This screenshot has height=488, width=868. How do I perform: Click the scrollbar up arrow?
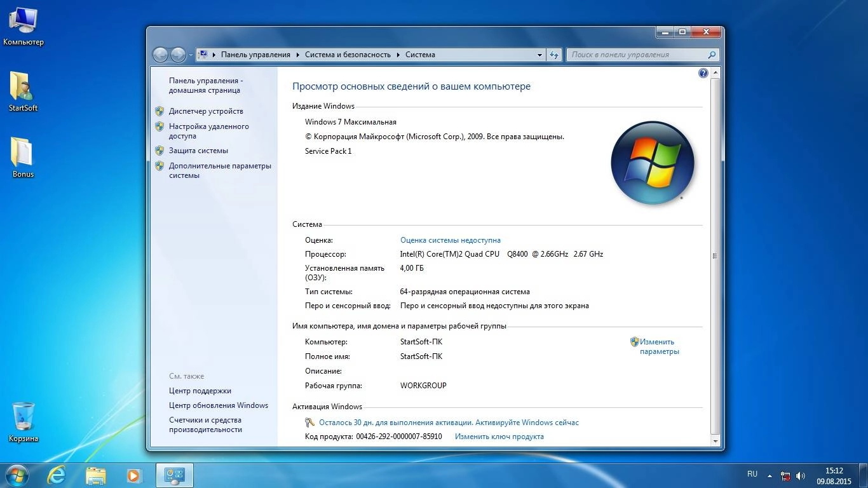pyautogui.click(x=715, y=73)
